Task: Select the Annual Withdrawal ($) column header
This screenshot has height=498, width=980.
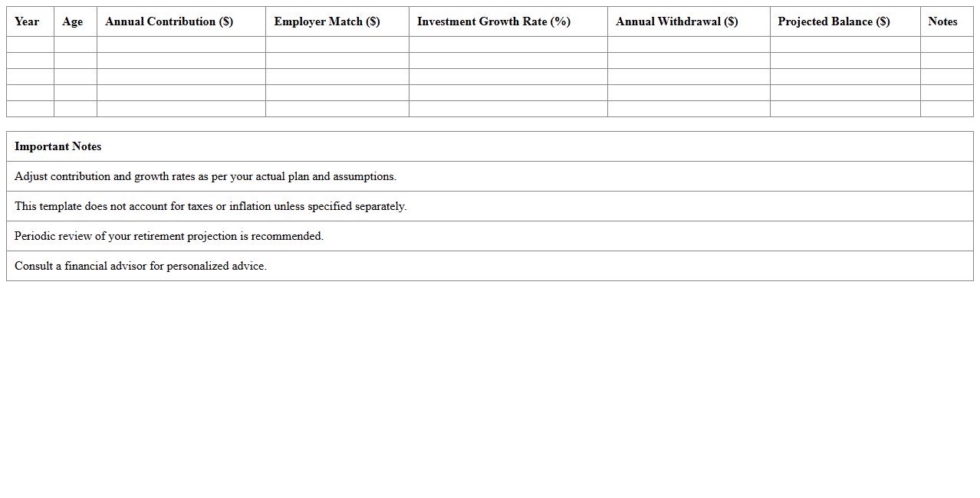Action: point(676,21)
